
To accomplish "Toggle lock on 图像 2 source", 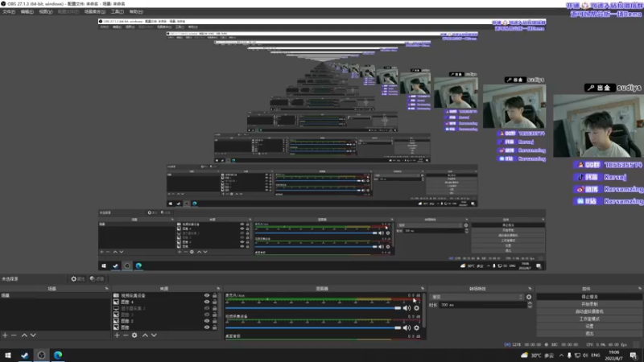I will 214,321.
